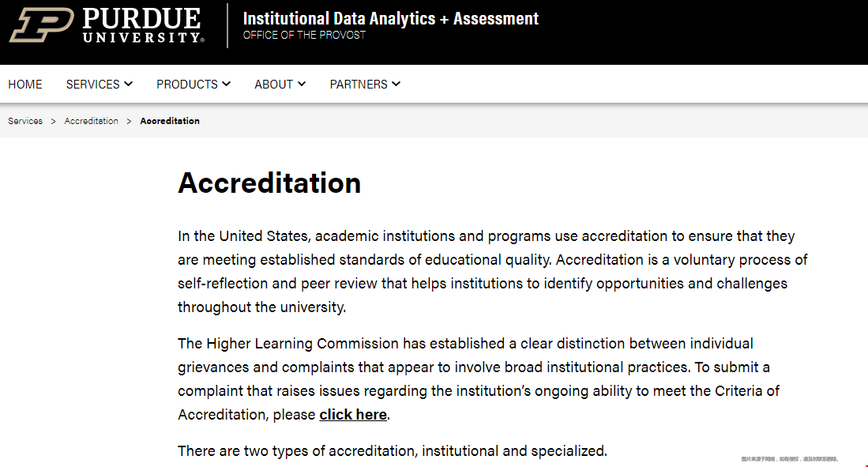868x467 pixels.
Task: Go to the HOME menu item
Action: click(25, 85)
